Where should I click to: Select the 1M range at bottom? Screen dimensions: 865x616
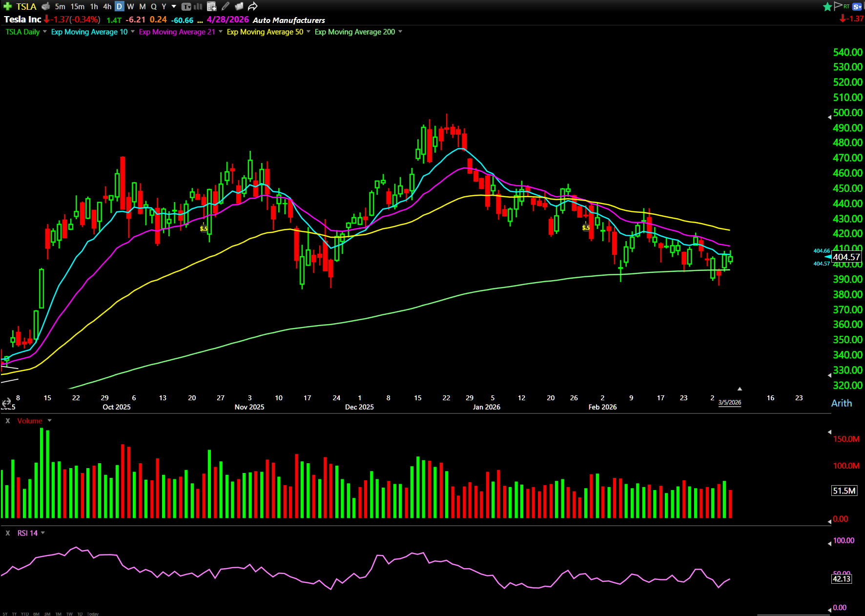58,614
